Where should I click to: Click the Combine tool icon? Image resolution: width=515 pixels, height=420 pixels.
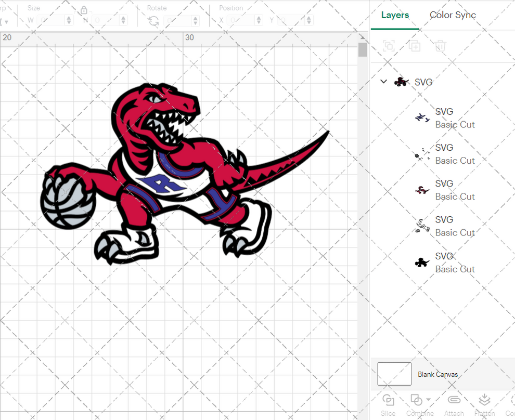pyautogui.click(x=417, y=400)
